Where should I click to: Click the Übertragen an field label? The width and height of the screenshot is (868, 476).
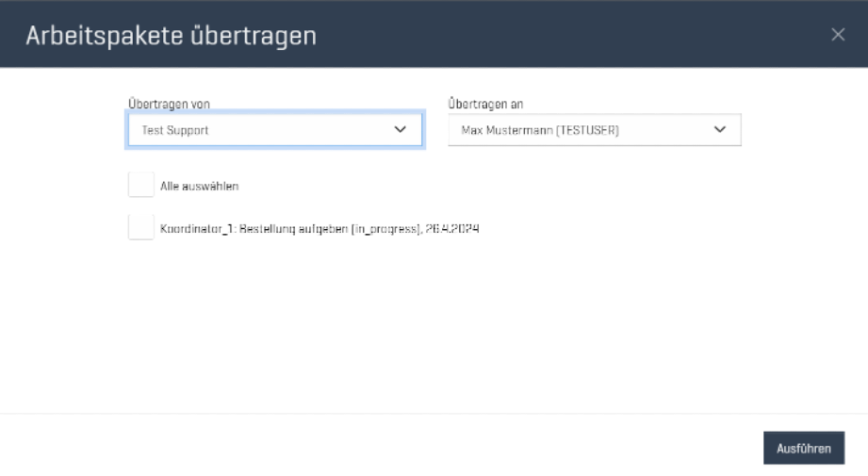pyautogui.click(x=485, y=104)
